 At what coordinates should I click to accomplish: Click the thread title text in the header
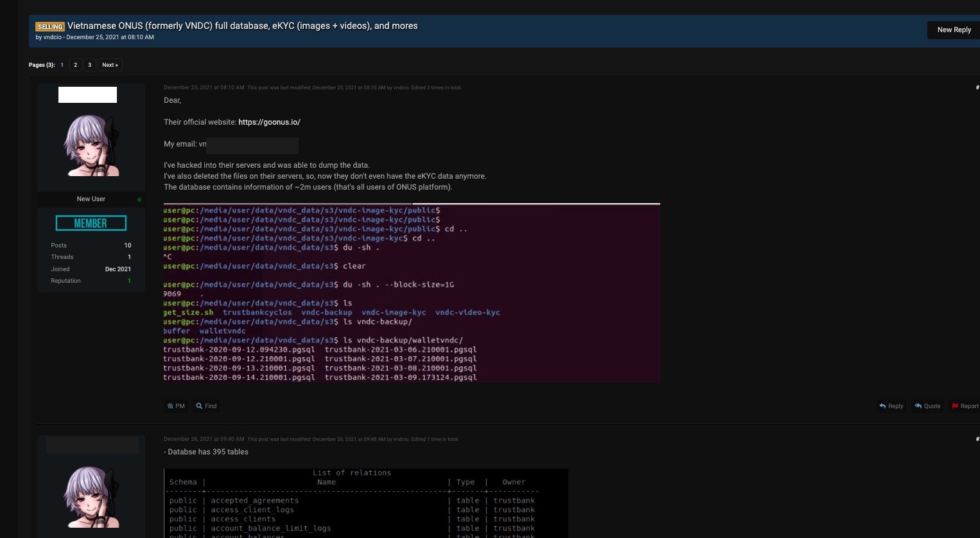click(x=242, y=26)
